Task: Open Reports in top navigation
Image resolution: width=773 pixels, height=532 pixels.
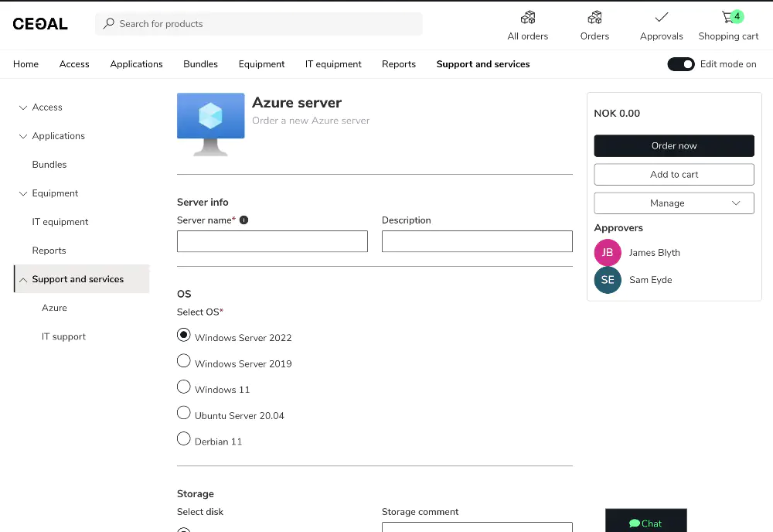Action: tap(398, 64)
